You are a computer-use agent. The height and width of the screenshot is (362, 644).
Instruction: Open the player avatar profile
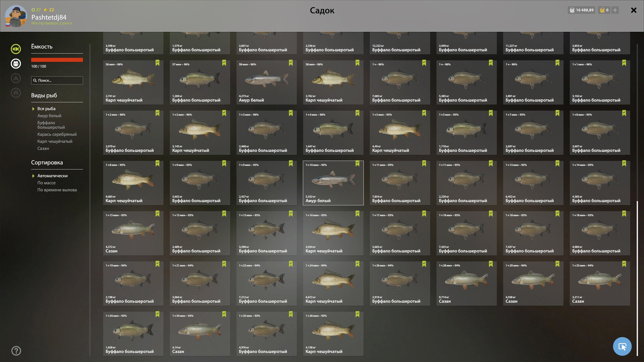(x=16, y=16)
